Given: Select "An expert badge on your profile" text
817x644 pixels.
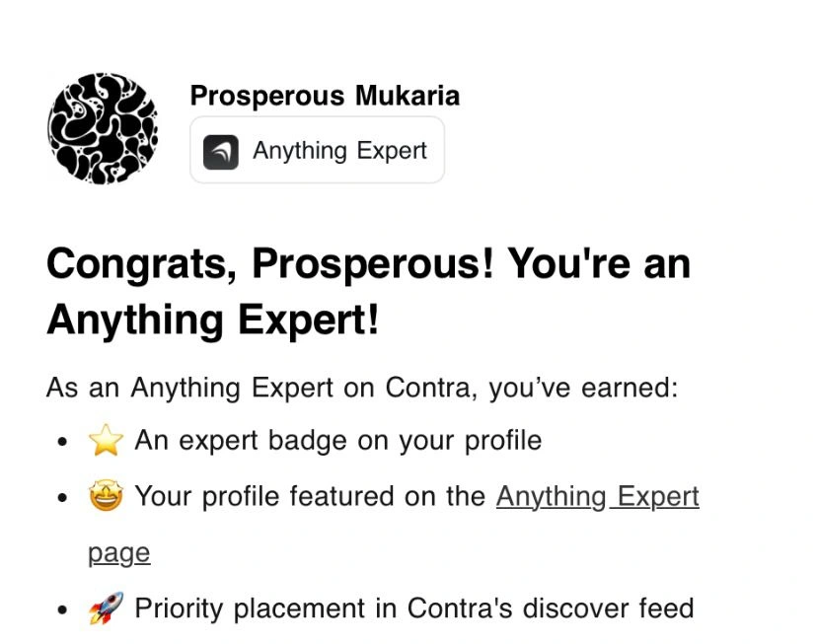Looking at the screenshot, I should point(337,440).
